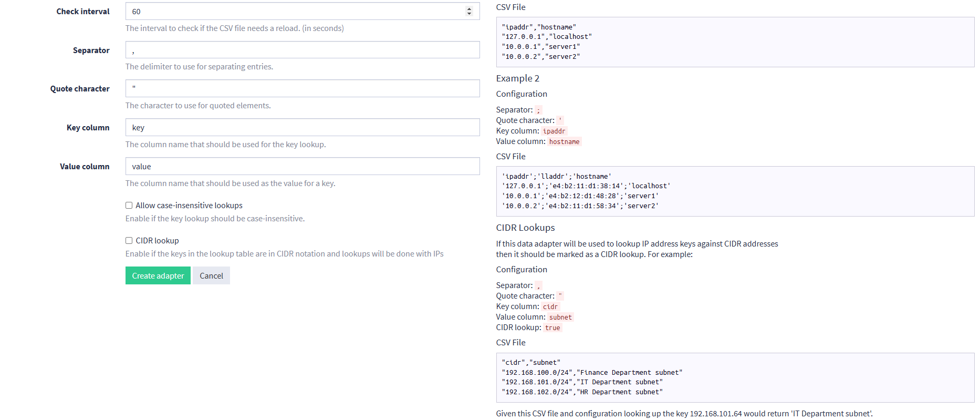Click the Example 2 CSV block with lladdr
The image size is (980, 420).
pos(735,191)
